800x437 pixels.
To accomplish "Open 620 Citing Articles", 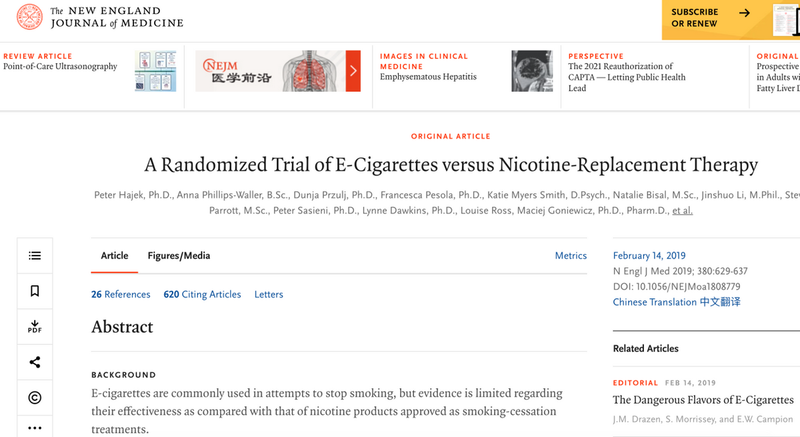I will click(202, 294).
